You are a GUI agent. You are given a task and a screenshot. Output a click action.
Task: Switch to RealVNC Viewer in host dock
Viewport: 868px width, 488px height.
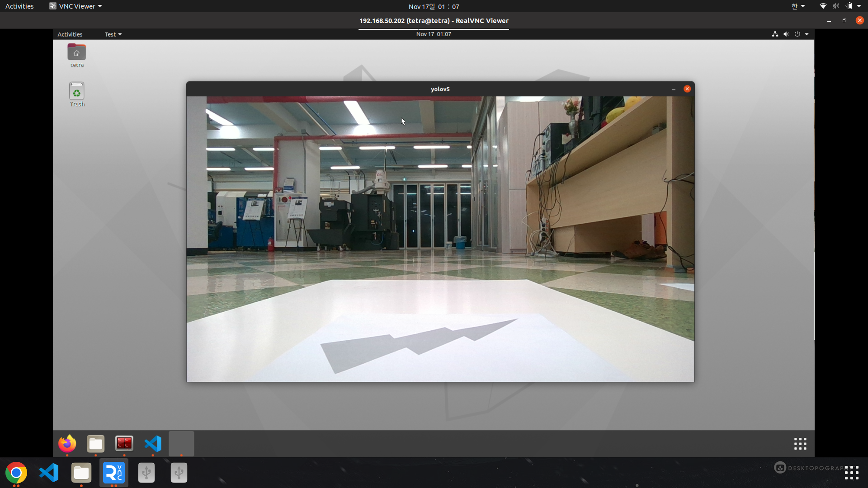[113, 473]
